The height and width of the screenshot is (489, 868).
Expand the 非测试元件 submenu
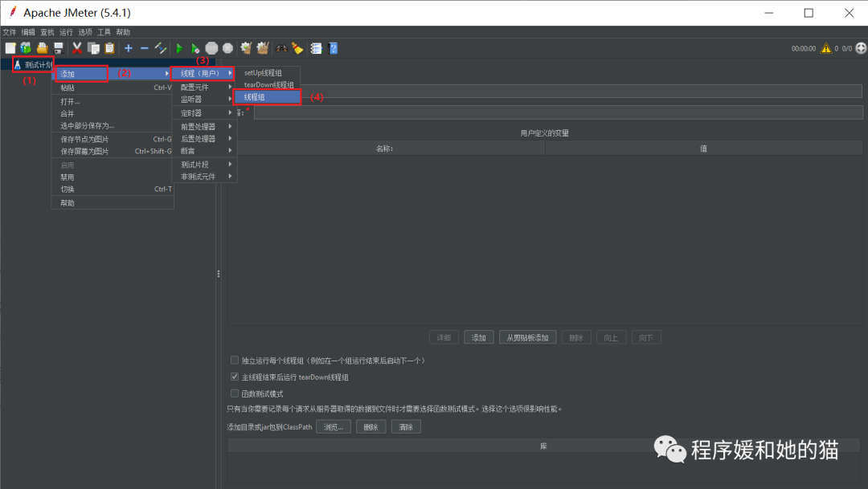click(203, 177)
